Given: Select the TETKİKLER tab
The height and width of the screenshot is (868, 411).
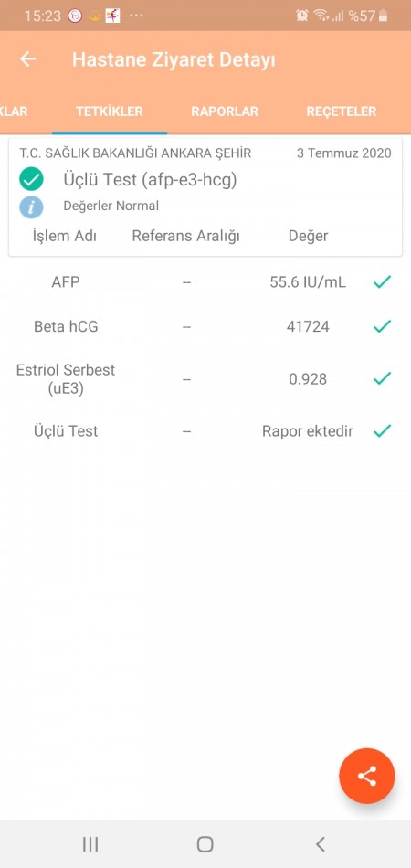Looking at the screenshot, I should click(110, 111).
